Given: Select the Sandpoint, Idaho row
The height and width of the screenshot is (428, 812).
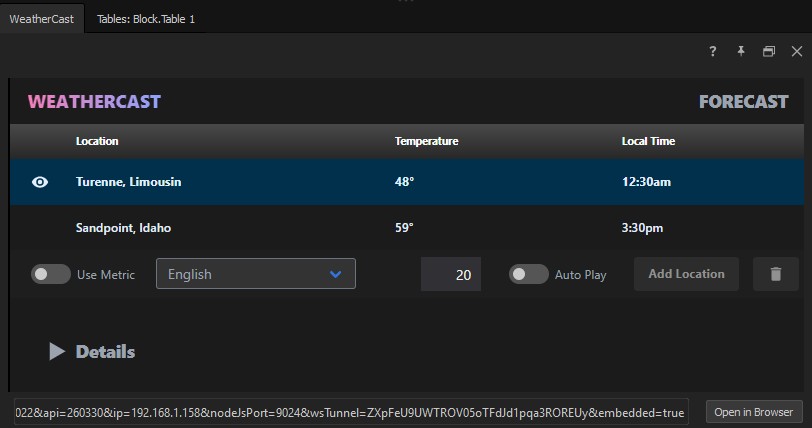Looking at the screenshot, I should 407,228.
